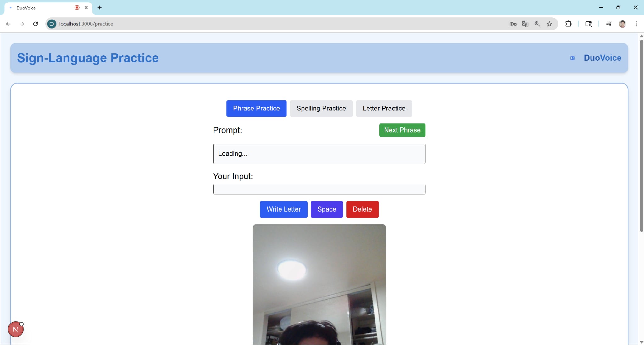Viewport: 644px width, 345px height.
Task: Switch to Spelling Practice tab
Action: click(321, 109)
